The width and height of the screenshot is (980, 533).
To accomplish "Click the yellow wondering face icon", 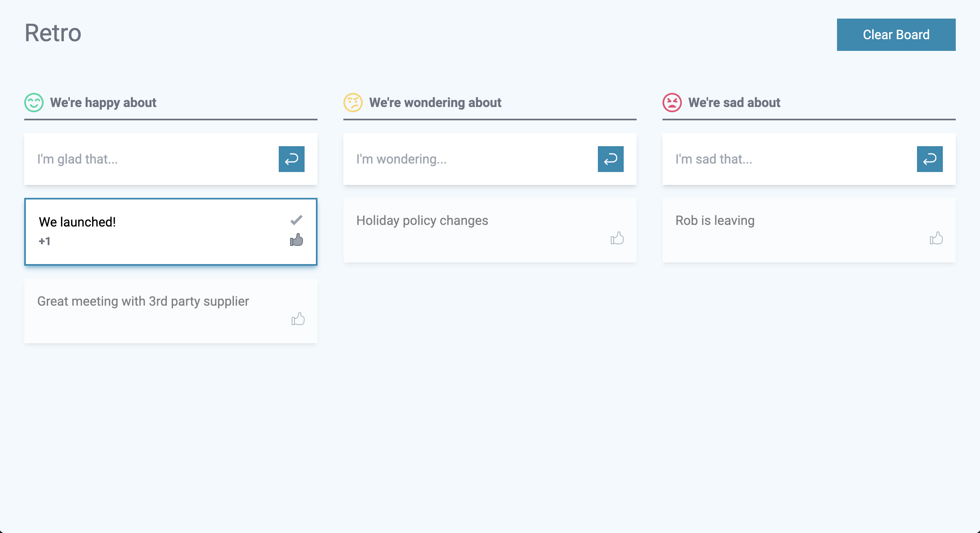I will pyautogui.click(x=353, y=103).
